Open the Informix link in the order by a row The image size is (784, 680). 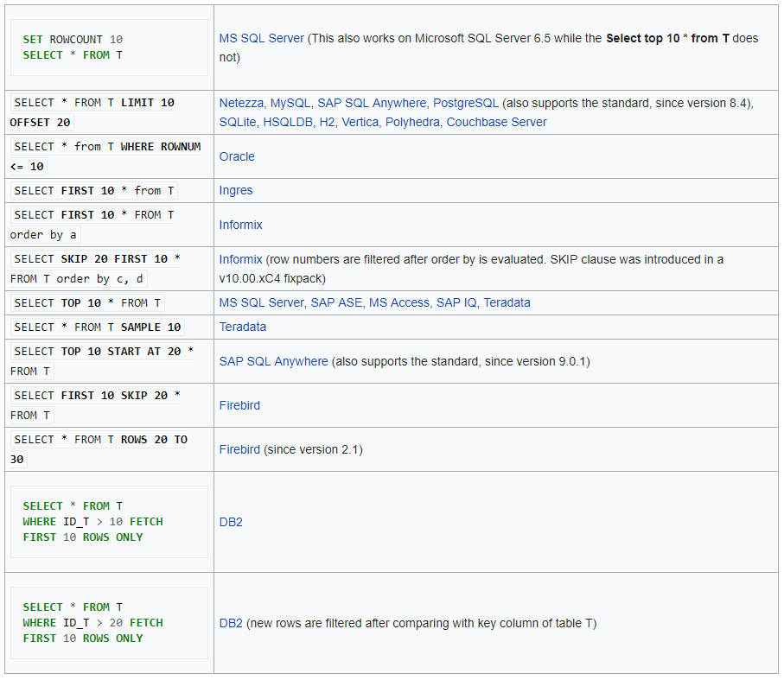coord(240,225)
